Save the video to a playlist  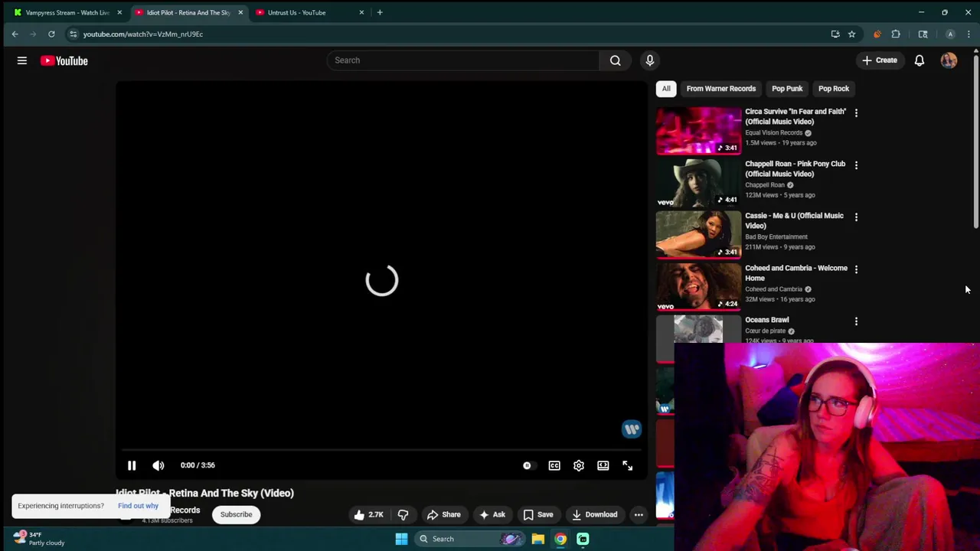click(537, 514)
